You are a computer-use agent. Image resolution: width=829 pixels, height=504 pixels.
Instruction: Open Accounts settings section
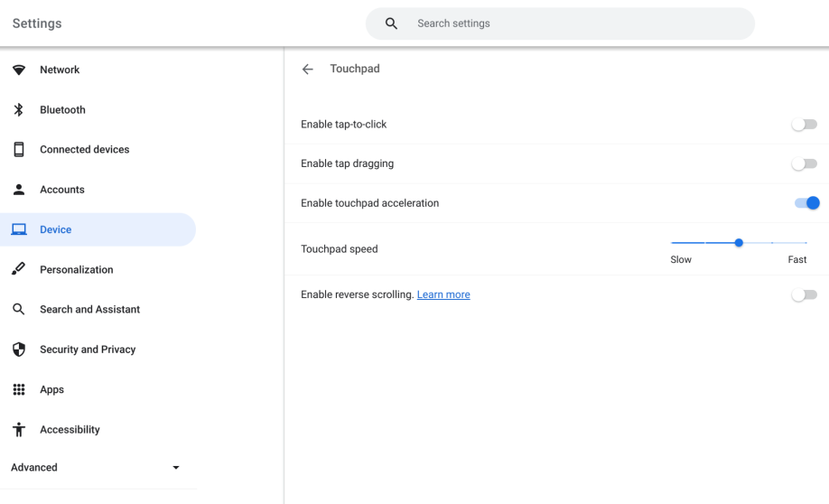point(98,190)
